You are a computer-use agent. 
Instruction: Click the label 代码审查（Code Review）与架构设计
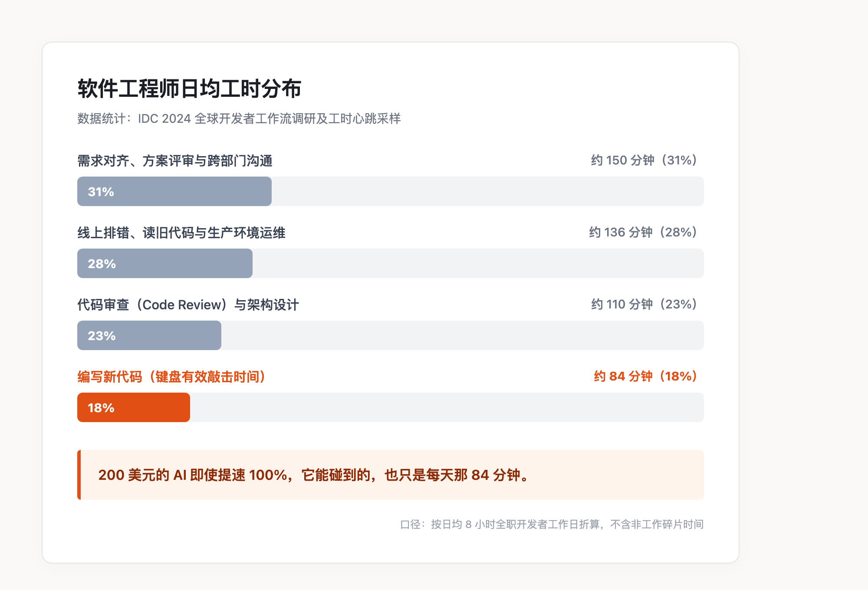(x=188, y=305)
